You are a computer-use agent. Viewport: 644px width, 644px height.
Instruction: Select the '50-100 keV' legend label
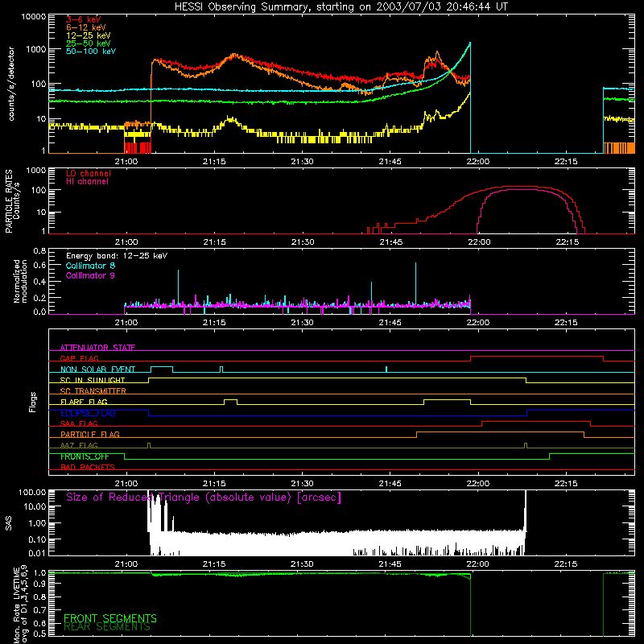(91, 52)
